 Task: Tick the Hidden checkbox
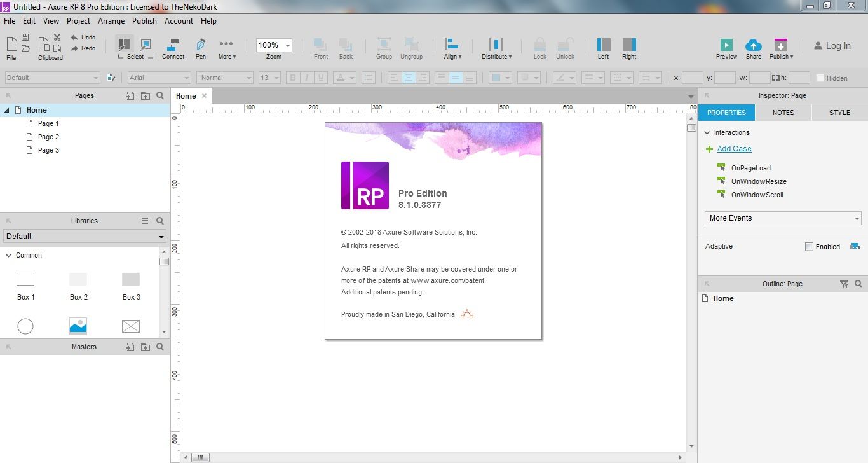pyautogui.click(x=820, y=78)
